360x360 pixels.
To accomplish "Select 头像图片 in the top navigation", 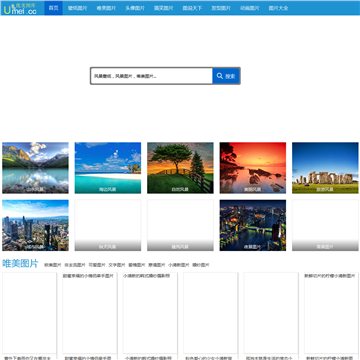I will coord(135,8).
